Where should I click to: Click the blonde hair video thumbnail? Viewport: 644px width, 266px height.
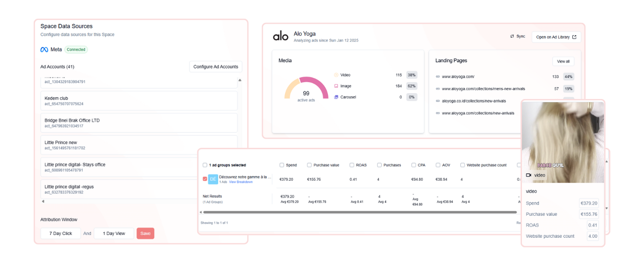pos(563,142)
